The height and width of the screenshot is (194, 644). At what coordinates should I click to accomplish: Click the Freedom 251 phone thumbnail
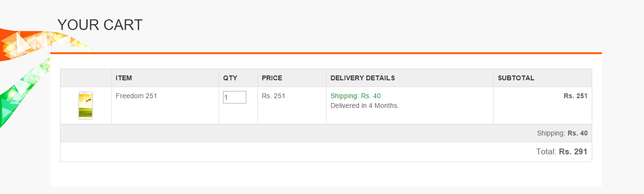tap(86, 105)
